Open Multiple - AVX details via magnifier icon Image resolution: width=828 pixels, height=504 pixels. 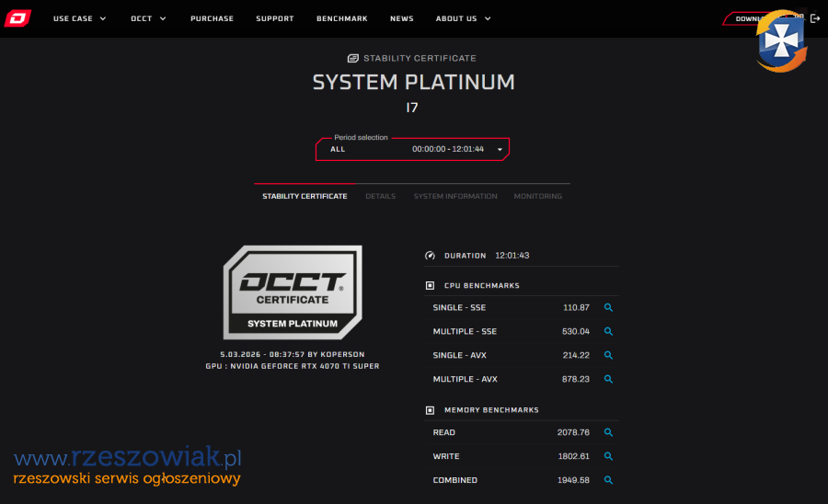[608, 380]
